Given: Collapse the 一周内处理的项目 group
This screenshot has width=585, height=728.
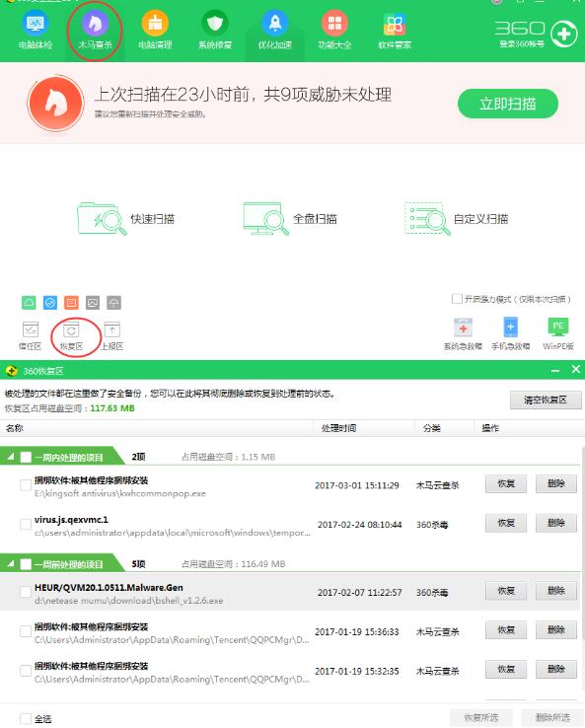Looking at the screenshot, I should pyautogui.click(x=11, y=457).
